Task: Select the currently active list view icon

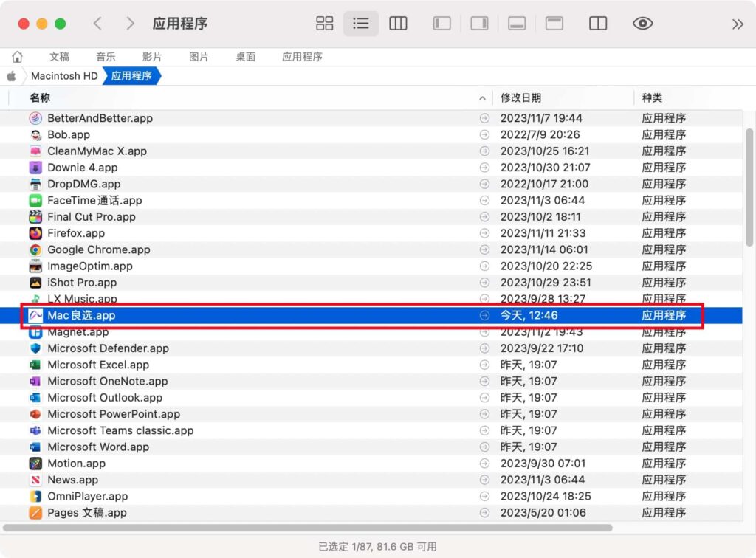Action: point(361,23)
